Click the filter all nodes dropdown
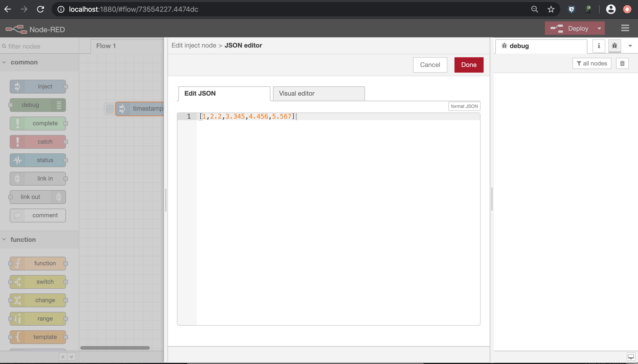The width and height of the screenshot is (638, 364). [x=591, y=63]
